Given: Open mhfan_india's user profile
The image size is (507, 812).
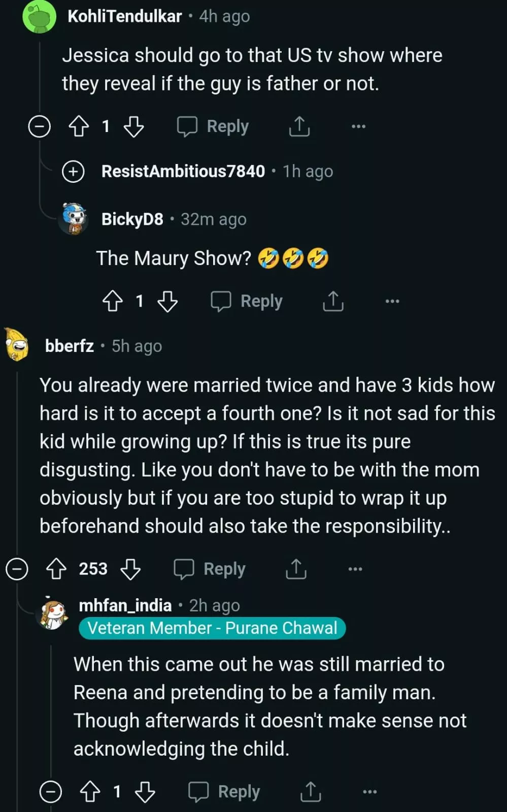Looking at the screenshot, I should pyautogui.click(x=125, y=605).
